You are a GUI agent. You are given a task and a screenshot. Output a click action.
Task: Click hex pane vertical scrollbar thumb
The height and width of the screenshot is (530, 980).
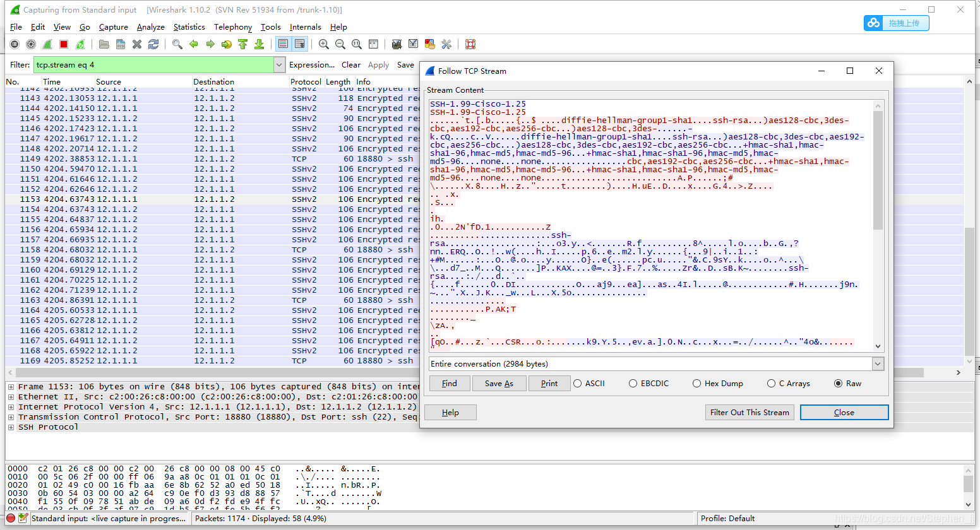(969, 484)
